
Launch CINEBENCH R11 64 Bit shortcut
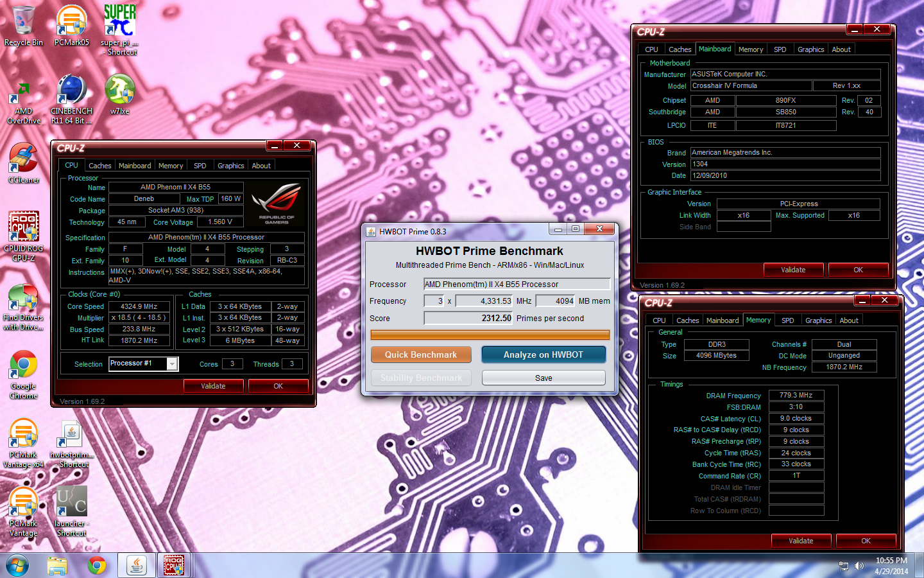tap(72, 100)
